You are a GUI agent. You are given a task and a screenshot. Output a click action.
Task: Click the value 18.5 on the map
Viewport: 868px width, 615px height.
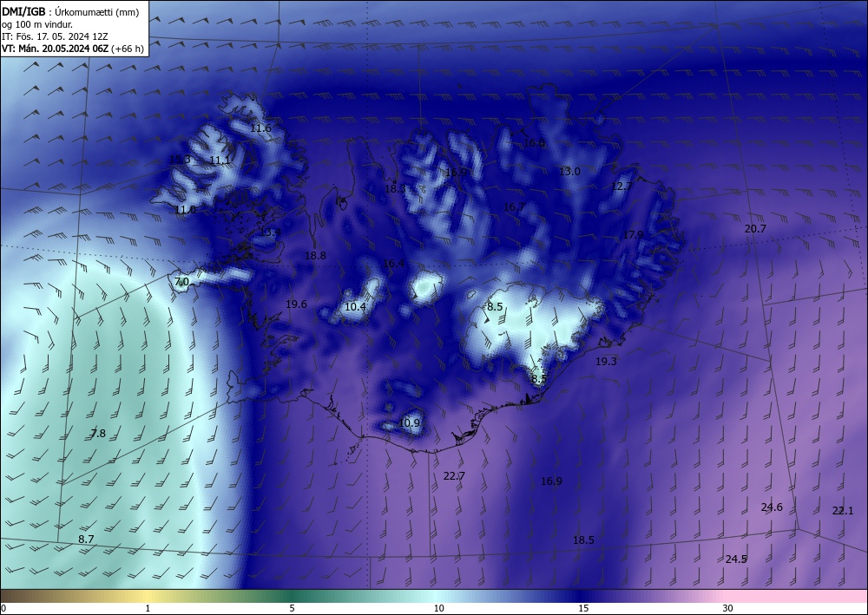click(583, 540)
